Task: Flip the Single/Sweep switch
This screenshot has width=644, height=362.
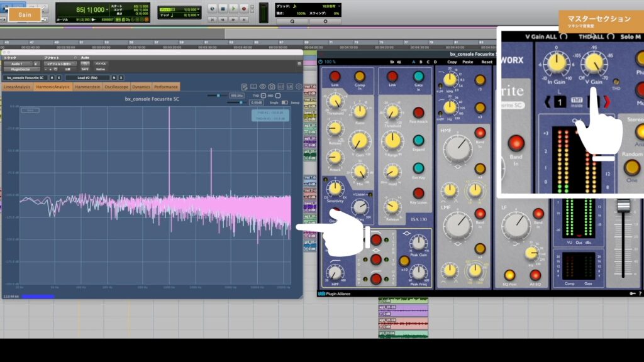Action: (x=285, y=102)
